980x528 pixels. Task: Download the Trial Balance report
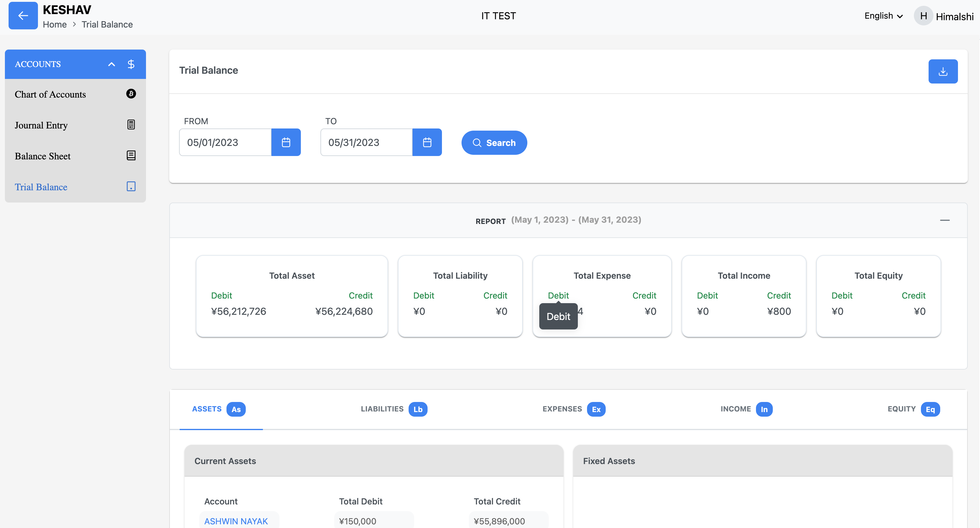(x=943, y=71)
